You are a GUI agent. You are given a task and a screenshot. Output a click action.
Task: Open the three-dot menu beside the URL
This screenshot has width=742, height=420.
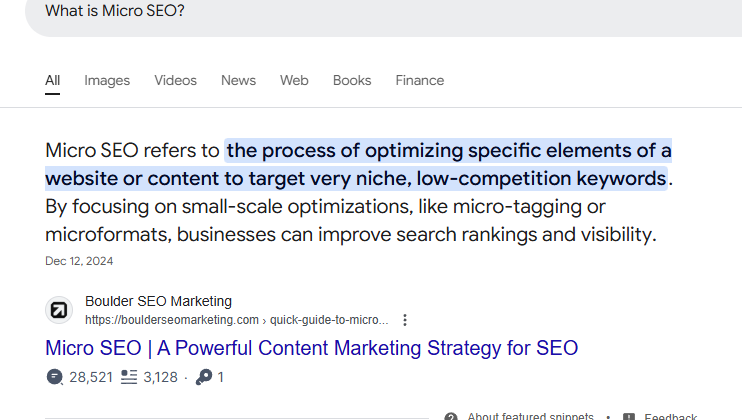pyautogui.click(x=405, y=320)
